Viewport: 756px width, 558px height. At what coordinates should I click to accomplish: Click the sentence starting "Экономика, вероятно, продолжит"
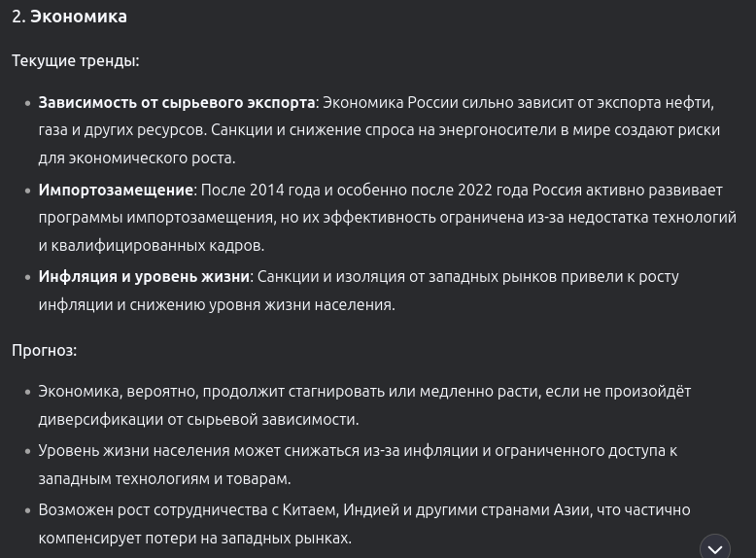364,392
